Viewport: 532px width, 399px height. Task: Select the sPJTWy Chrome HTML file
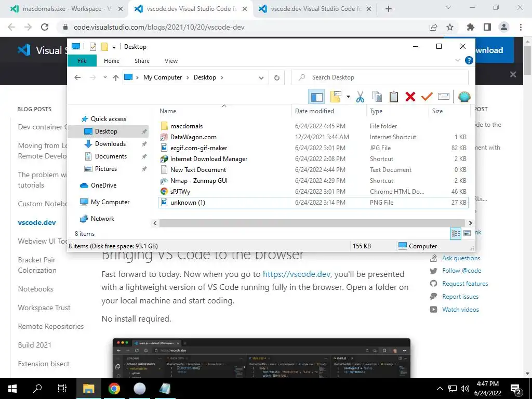click(x=180, y=191)
